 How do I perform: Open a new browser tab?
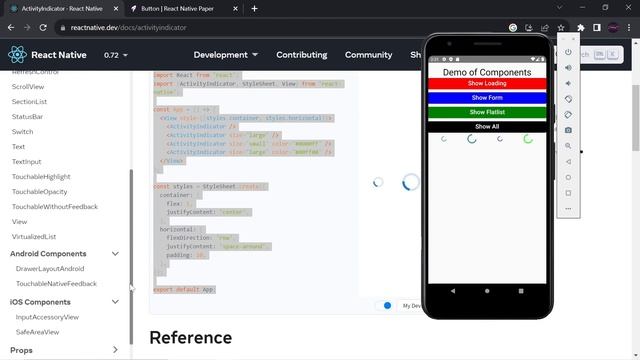(x=254, y=9)
